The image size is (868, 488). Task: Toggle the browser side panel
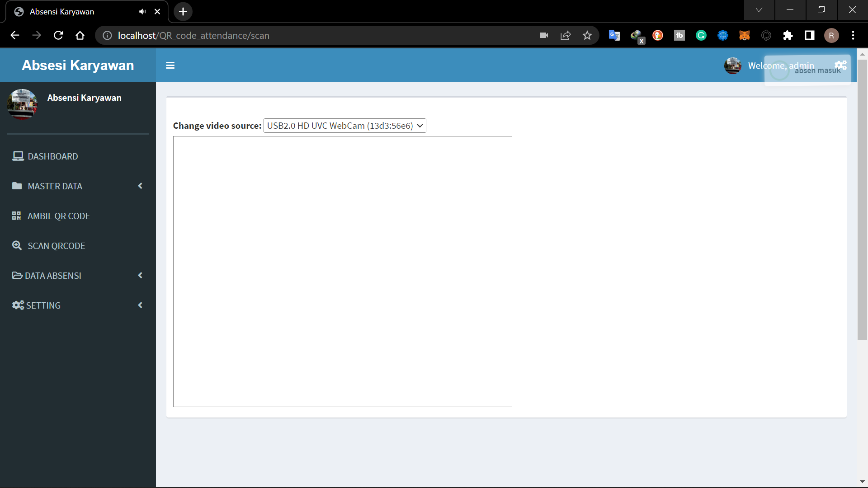coord(810,35)
